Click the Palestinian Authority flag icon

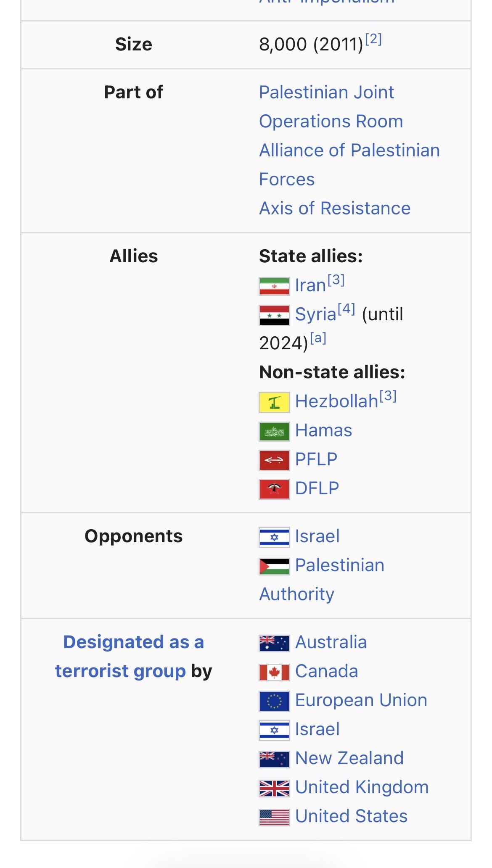tap(274, 566)
